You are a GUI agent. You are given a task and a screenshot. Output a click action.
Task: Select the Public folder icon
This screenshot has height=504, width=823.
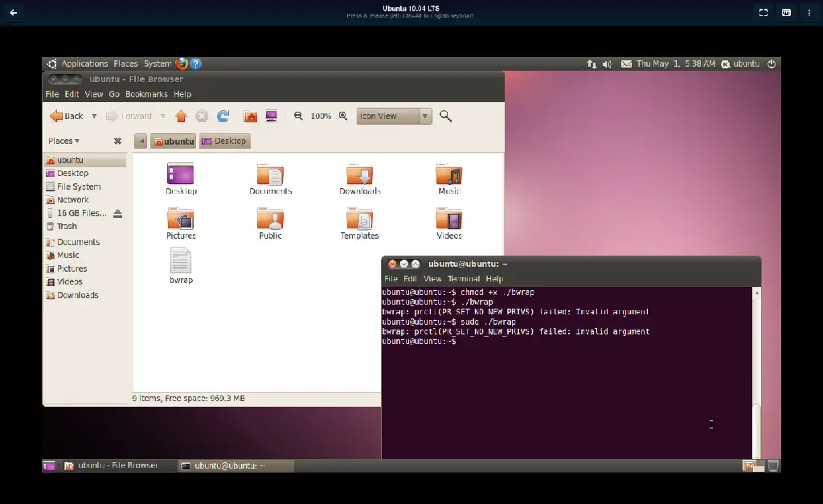coord(270,219)
